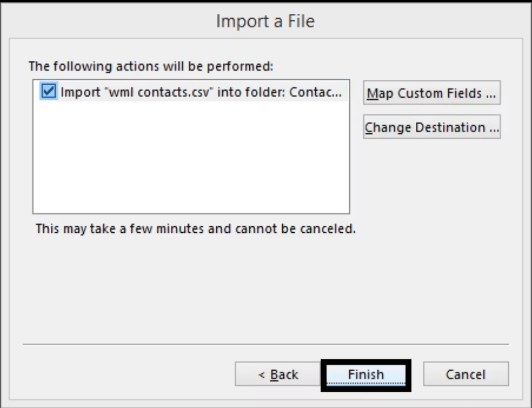Click "The following actions will be performed" label

[151, 66]
